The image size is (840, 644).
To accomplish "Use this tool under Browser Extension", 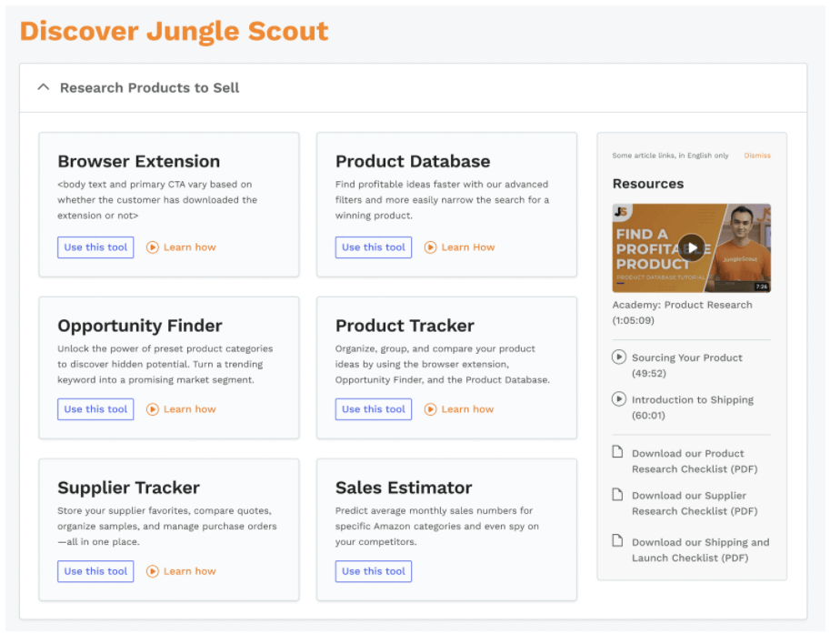I will pyautogui.click(x=95, y=247).
